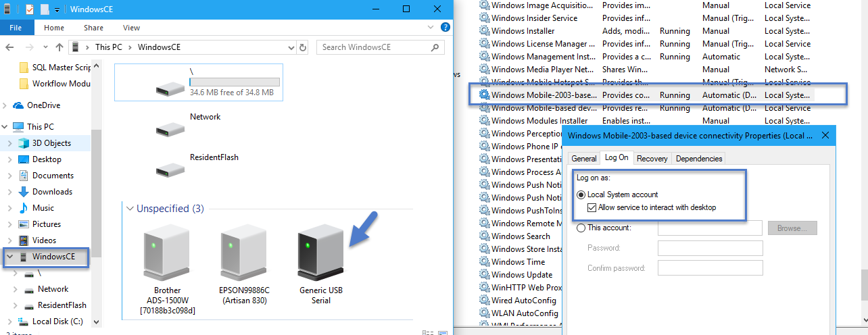Image resolution: width=868 pixels, height=335 pixels.
Task: Click the root drive storage capacity bar
Action: pyautogui.click(x=235, y=82)
